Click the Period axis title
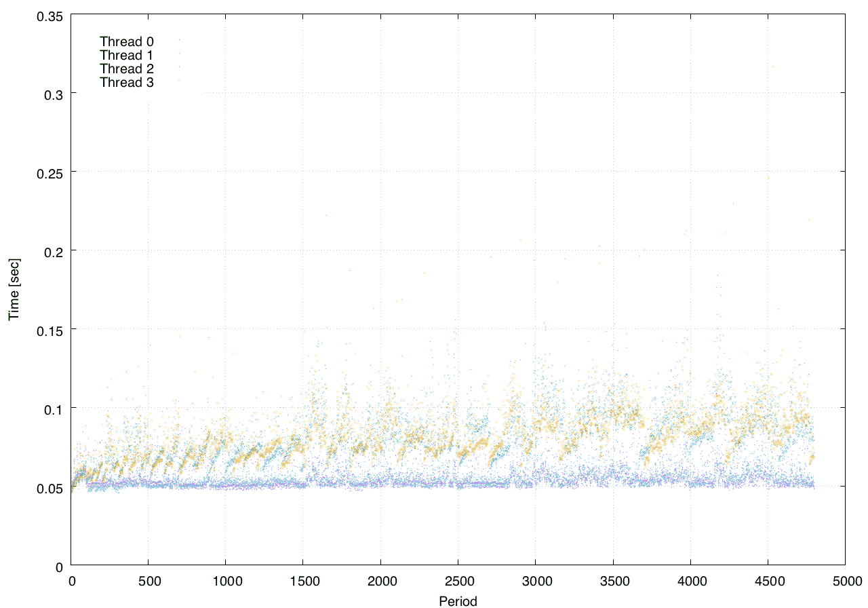868x608 pixels. [458, 601]
